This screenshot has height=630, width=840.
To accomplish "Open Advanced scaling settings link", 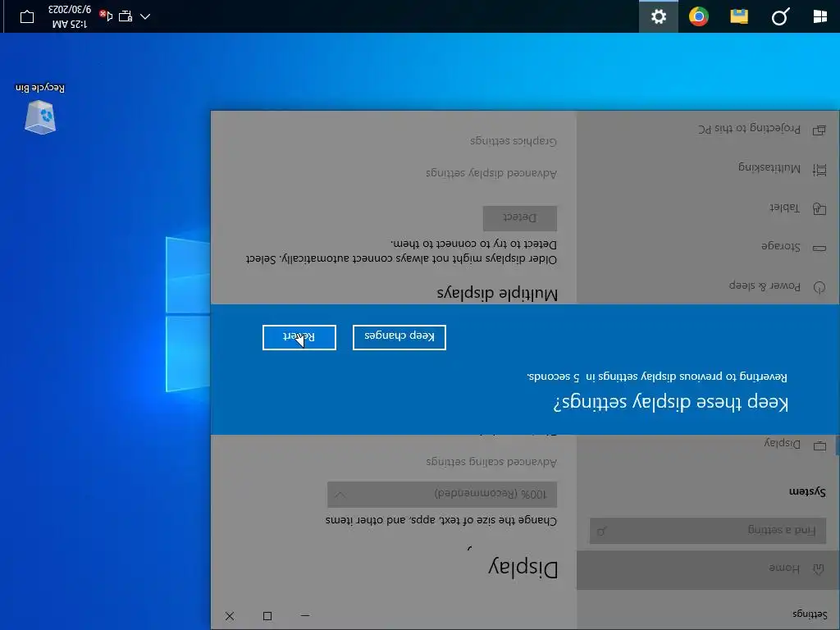I will pyautogui.click(x=491, y=462).
